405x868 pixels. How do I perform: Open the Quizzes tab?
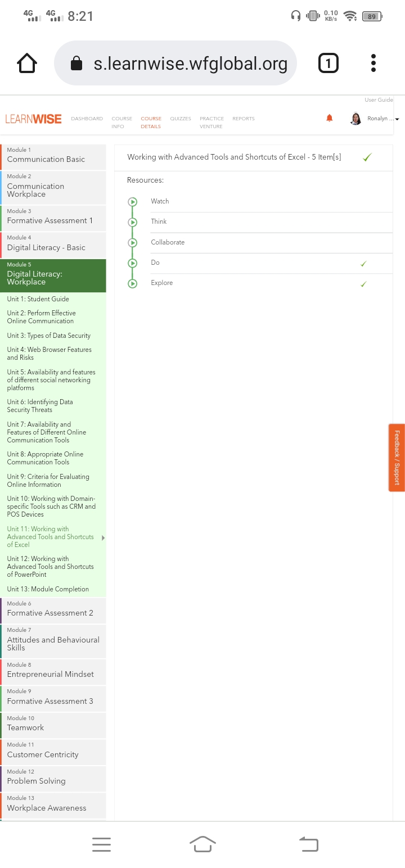point(181,119)
